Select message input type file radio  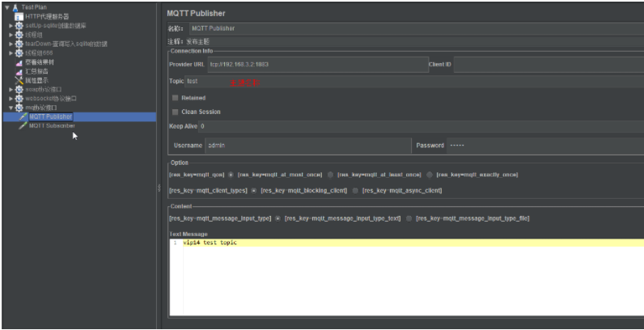coord(409,218)
